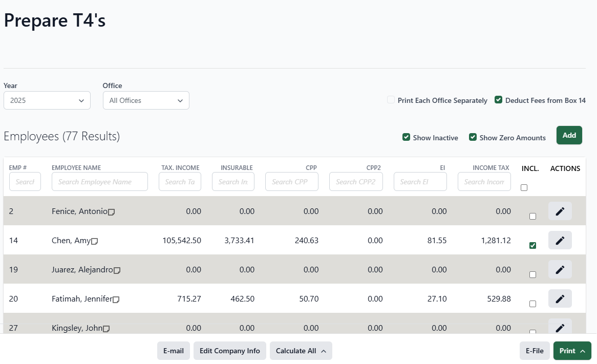
Task: Click note icon next to Fatimah, Jennifer
Action: (116, 299)
